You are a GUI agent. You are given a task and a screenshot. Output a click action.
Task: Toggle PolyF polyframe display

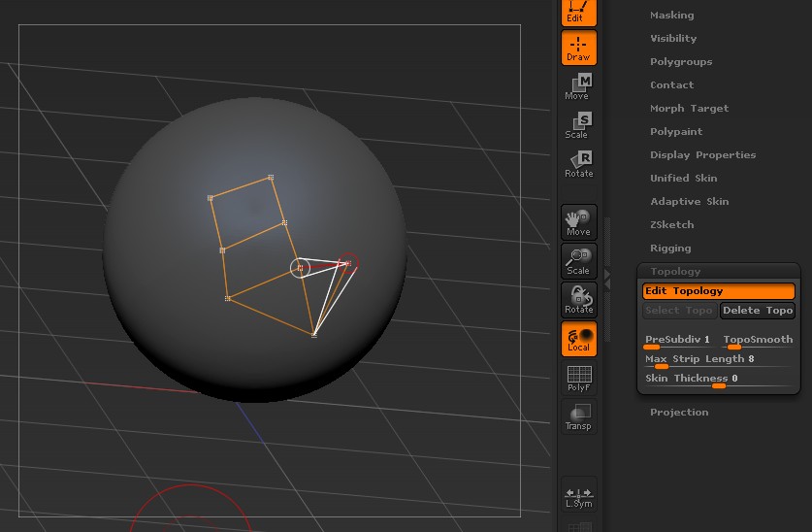578,378
